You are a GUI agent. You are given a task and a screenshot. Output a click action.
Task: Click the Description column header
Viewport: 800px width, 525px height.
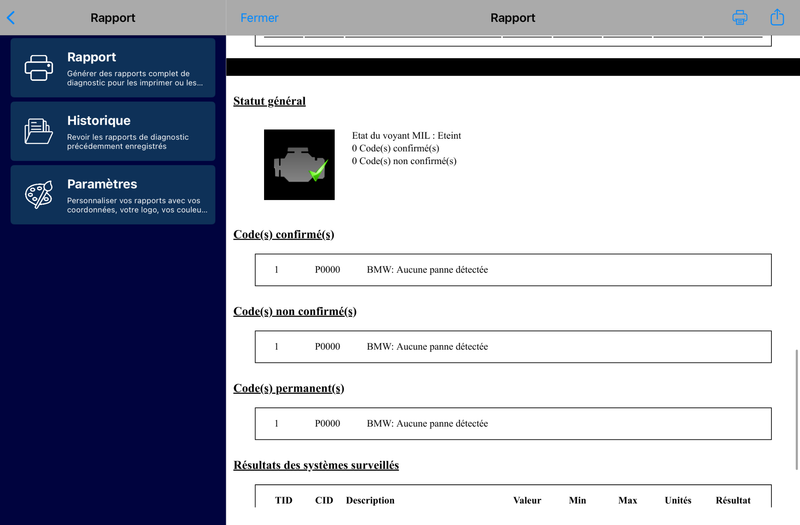[370, 501]
